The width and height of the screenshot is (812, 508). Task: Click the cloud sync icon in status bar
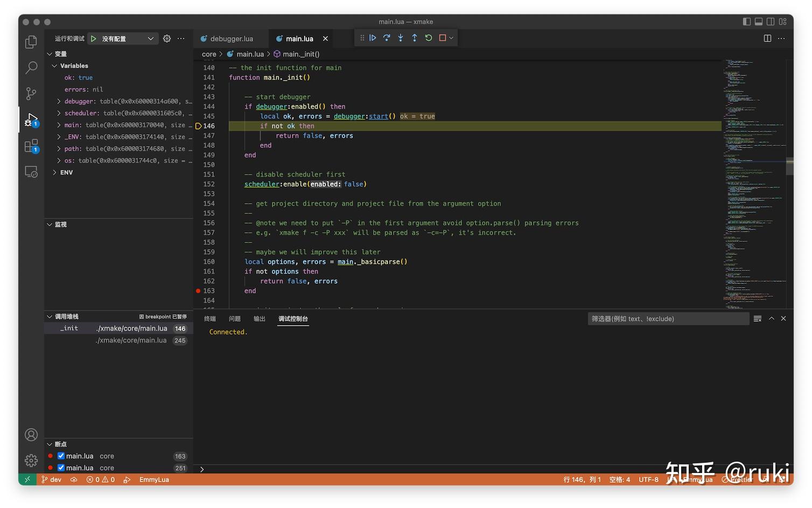[x=74, y=479]
